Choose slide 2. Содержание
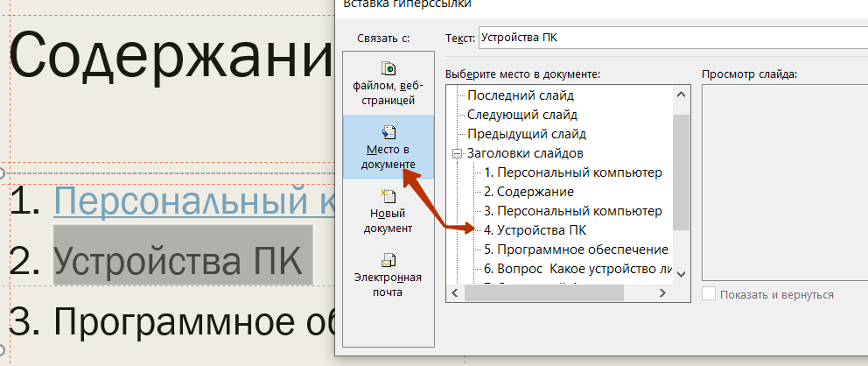868x366 pixels. pyautogui.click(x=528, y=192)
